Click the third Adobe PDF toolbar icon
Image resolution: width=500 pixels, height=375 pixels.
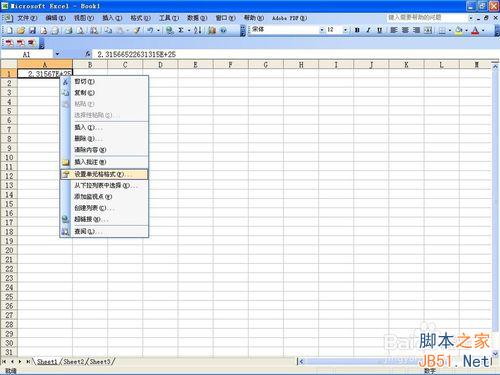click(x=32, y=43)
